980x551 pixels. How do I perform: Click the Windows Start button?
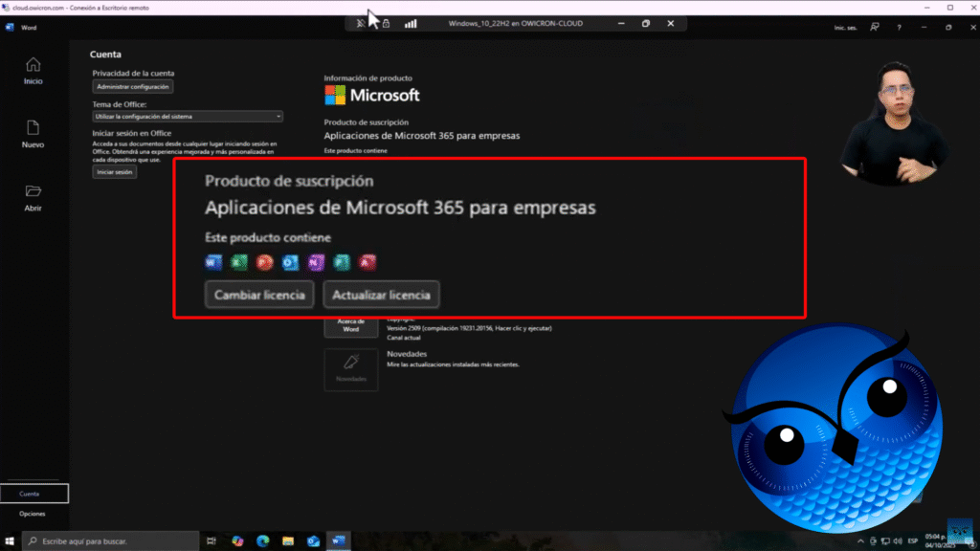[11, 540]
